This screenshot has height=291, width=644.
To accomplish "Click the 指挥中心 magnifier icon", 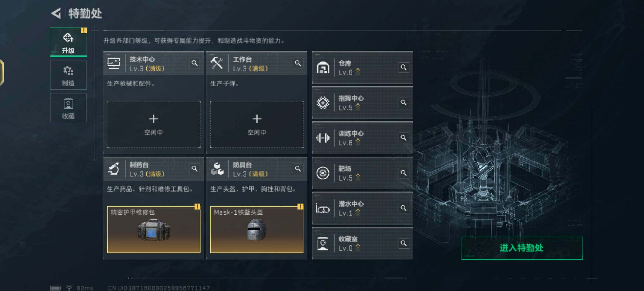I will (403, 103).
